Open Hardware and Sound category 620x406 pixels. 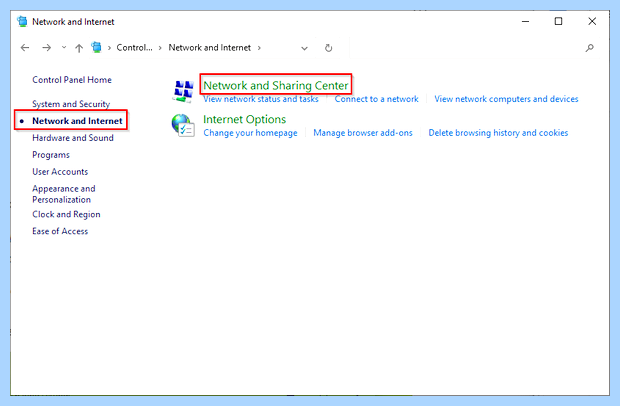coord(73,138)
